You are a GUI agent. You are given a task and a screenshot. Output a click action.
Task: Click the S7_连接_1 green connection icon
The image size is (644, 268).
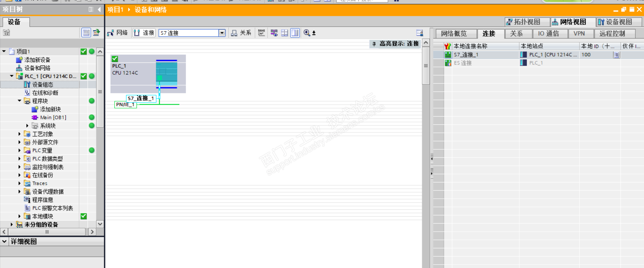coord(448,55)
